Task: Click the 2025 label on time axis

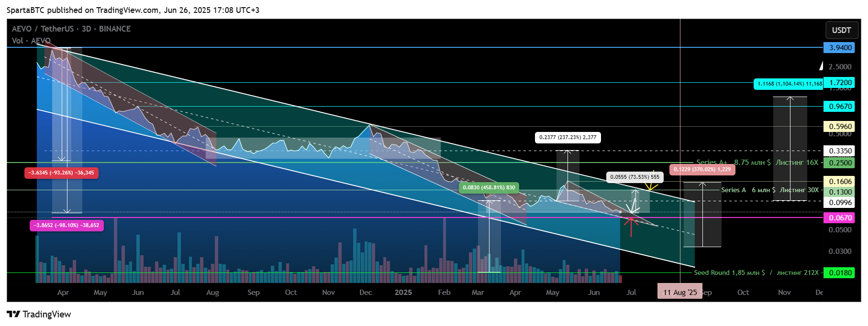Action: click(x=403, y=292)
